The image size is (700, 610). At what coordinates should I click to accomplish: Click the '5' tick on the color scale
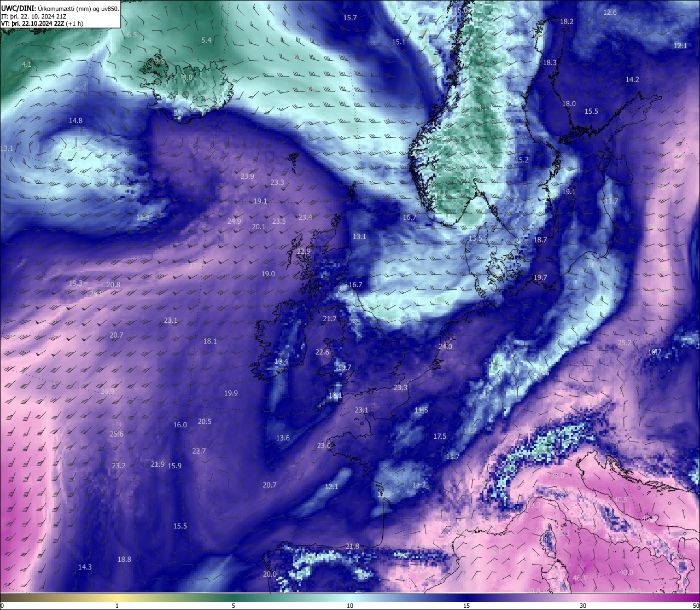click(x=234, y=606)
